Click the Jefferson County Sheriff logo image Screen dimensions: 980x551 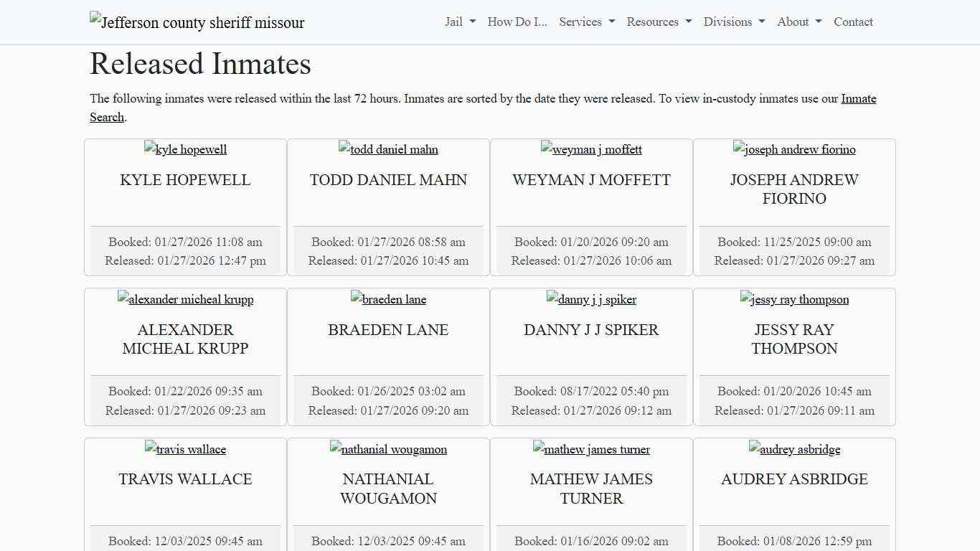coord(197,22)
